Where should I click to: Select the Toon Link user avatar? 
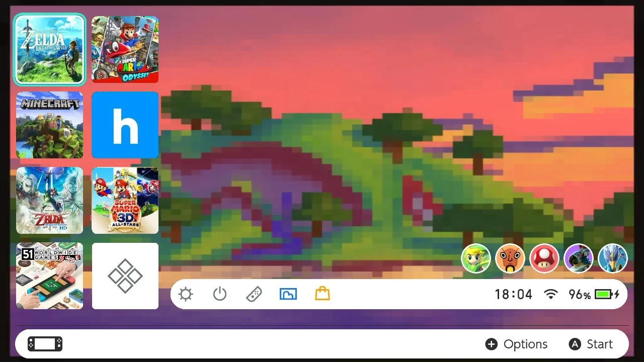pyautogui.click(x=476, y=258)
